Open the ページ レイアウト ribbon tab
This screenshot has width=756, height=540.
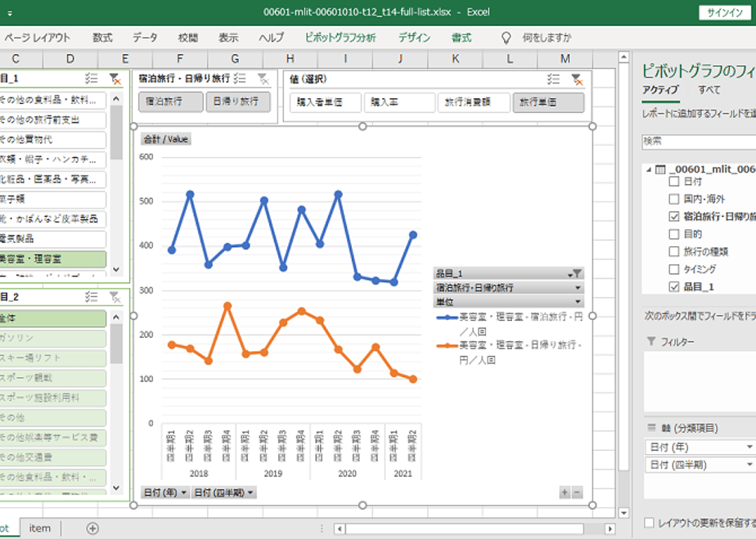pos(37,38)
